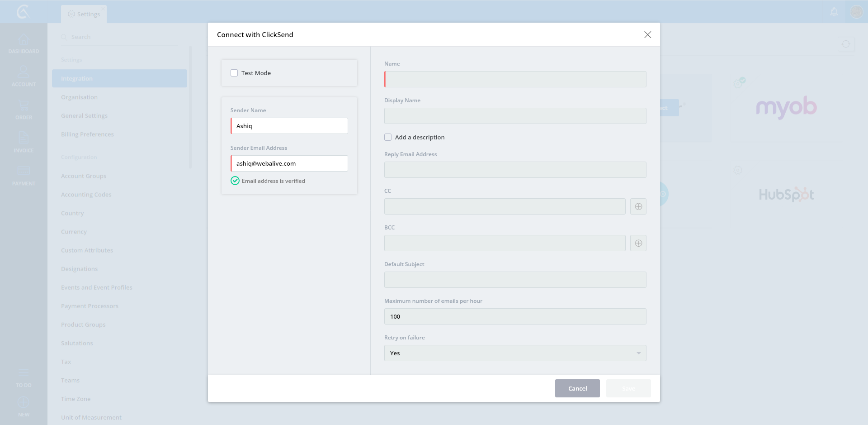
Task: Edit the Maximum emails per hour field
Action: coord(515,316)
